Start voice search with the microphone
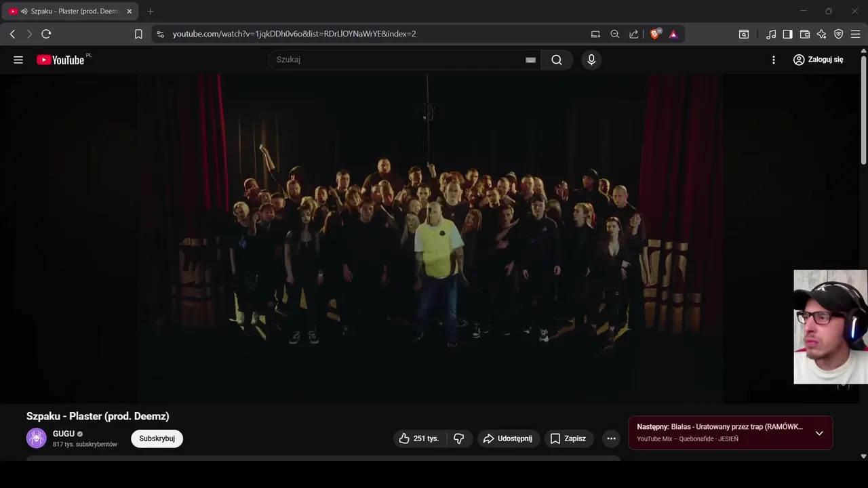 tap(591, 60)
